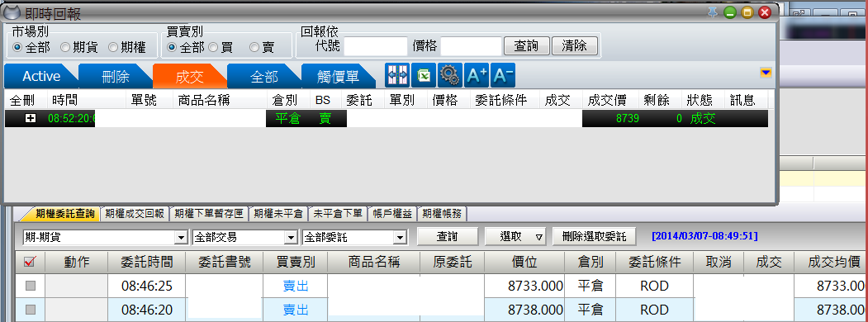868x322 pixels.
Task: Click the 清除 button
Action: pyautogui.click(x=575, y=46)
